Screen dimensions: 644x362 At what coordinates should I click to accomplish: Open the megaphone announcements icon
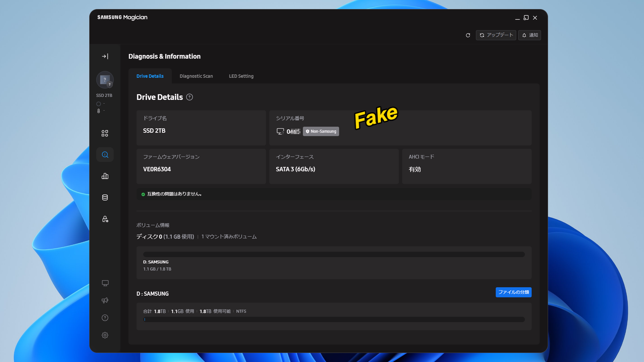[x=105, y=300]
